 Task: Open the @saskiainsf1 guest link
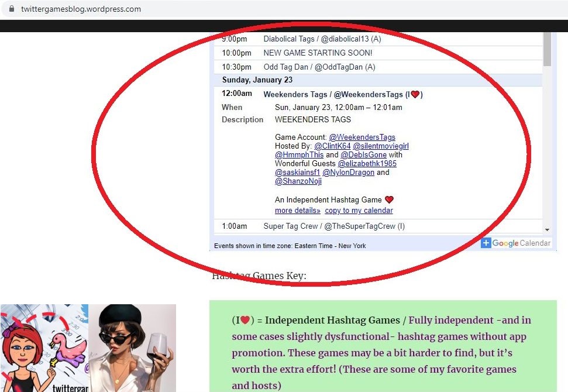297,173
